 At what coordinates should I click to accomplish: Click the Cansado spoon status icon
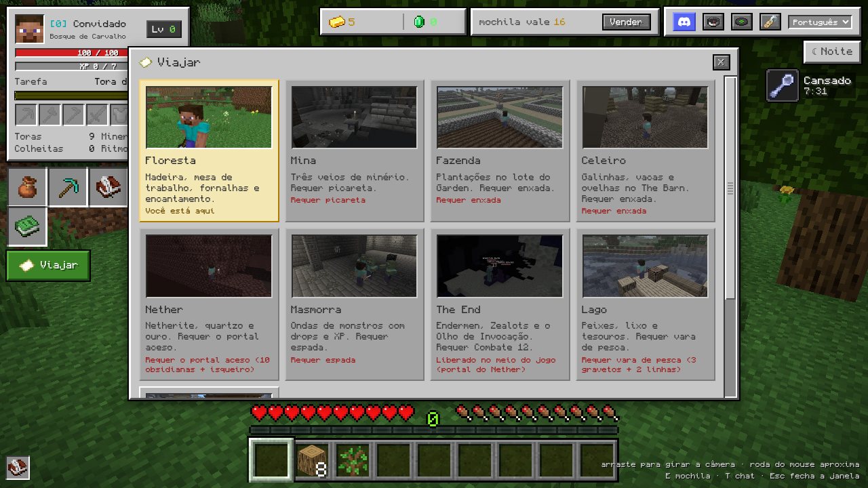[x=782, y=85]
